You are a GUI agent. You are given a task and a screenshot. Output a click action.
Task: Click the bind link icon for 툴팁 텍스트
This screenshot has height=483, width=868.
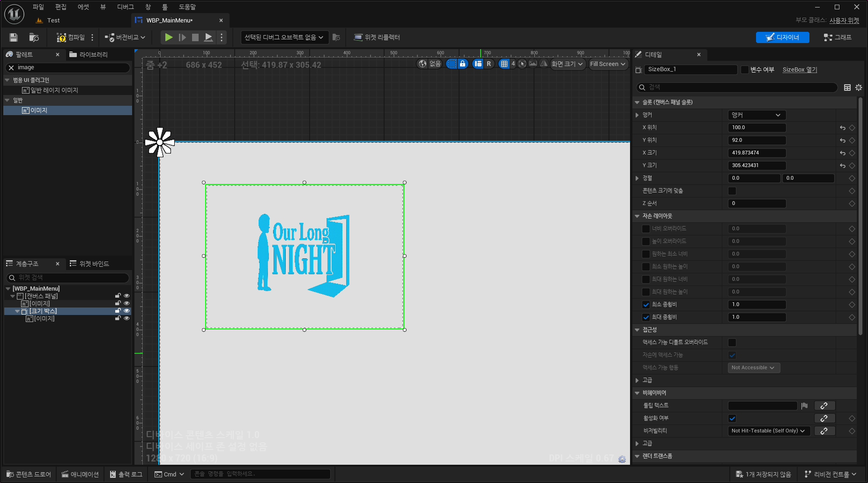point(824,406)
